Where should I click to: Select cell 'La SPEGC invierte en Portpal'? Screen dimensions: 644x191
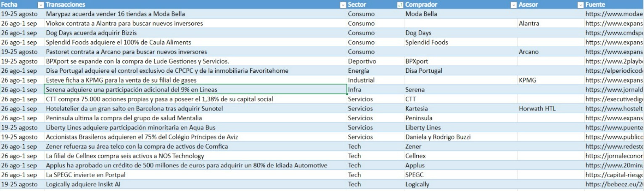coord(195,175)
